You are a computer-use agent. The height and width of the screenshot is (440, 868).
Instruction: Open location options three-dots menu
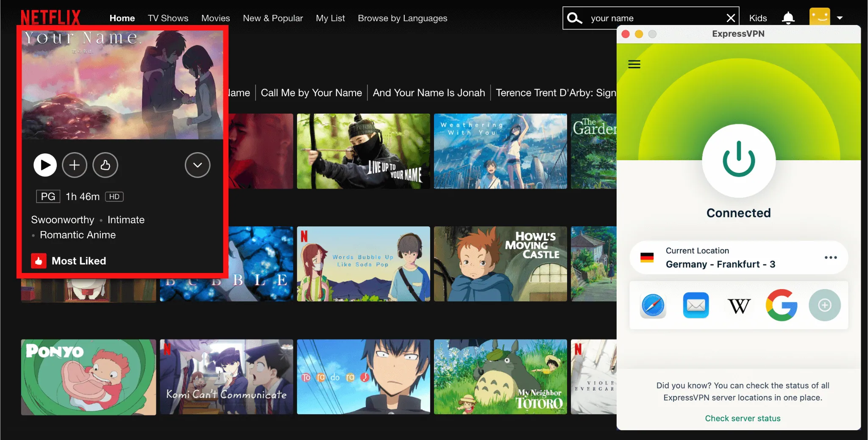tap(831, 257)
